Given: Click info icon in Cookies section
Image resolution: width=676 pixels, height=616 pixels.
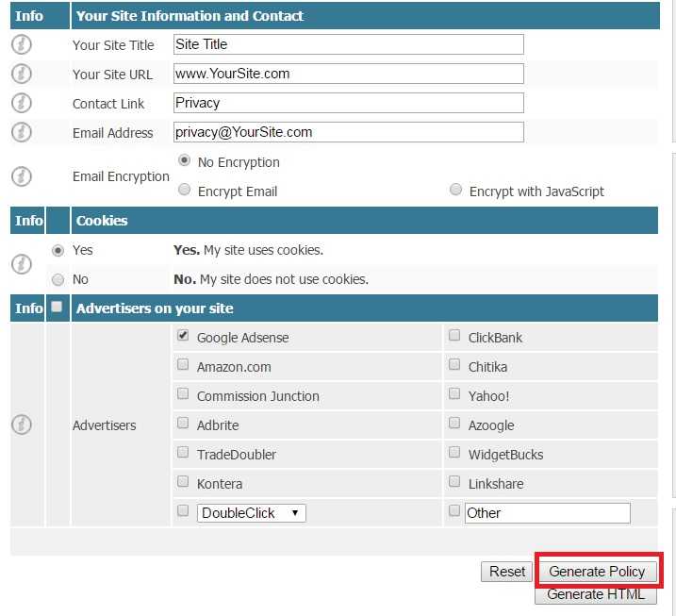Looking at the screenshot, I should pos(22,264).
